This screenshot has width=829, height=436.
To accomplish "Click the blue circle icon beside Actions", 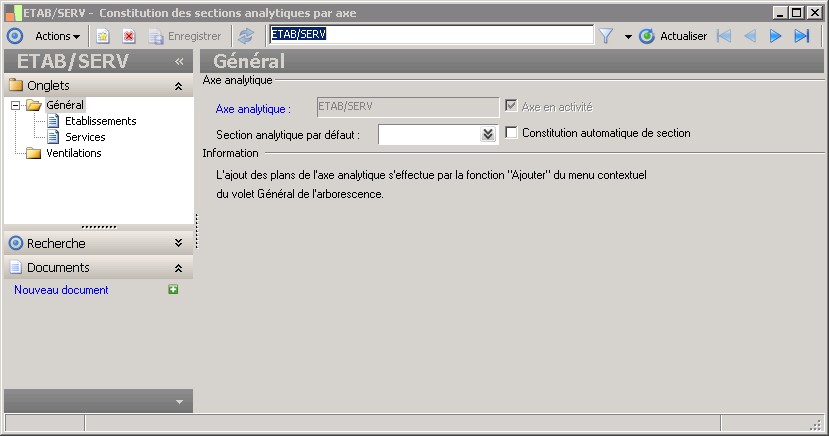I will pos(15,36).
